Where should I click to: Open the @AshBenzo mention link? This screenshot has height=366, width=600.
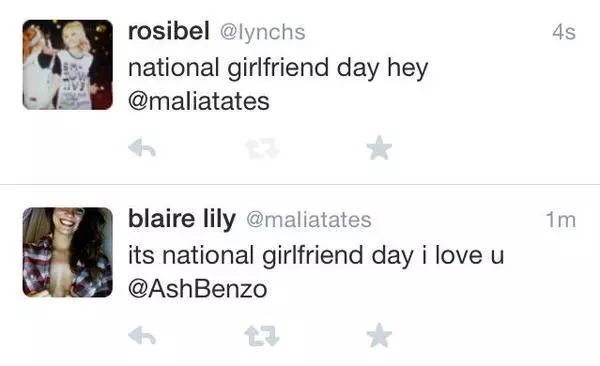point(197,289)
